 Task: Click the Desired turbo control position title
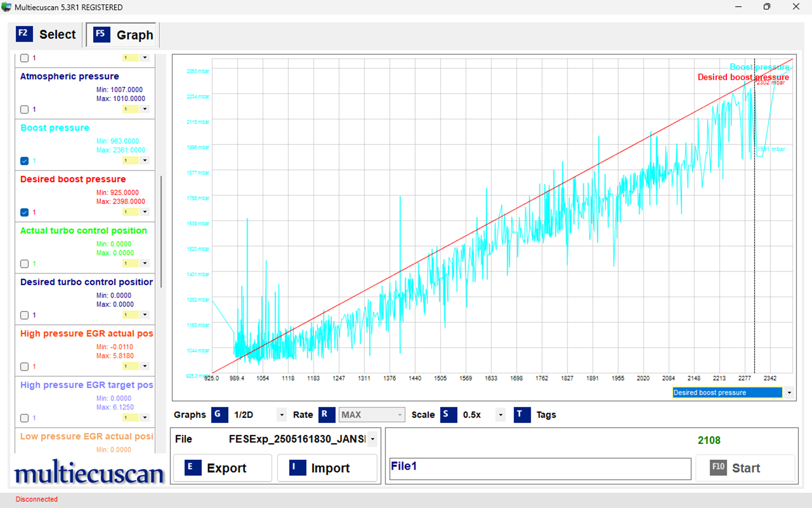click(x=86, y=282)
